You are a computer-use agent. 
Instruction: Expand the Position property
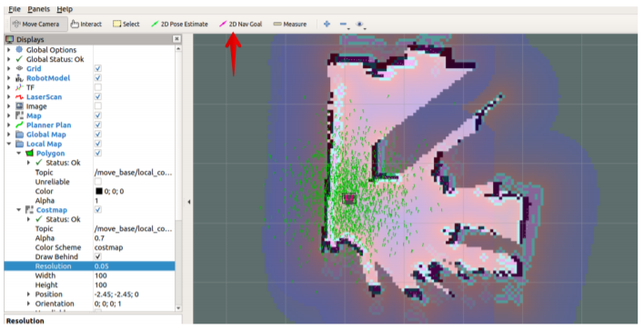coord(28,294)
